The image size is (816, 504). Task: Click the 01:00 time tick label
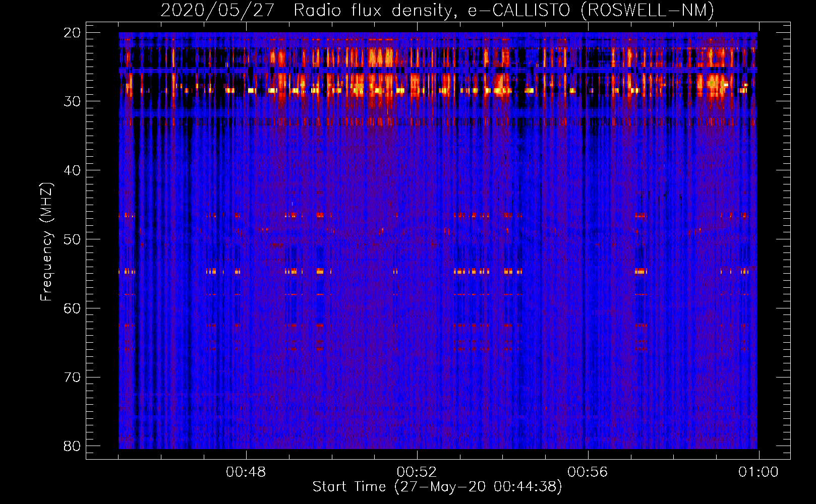(759, 472)
